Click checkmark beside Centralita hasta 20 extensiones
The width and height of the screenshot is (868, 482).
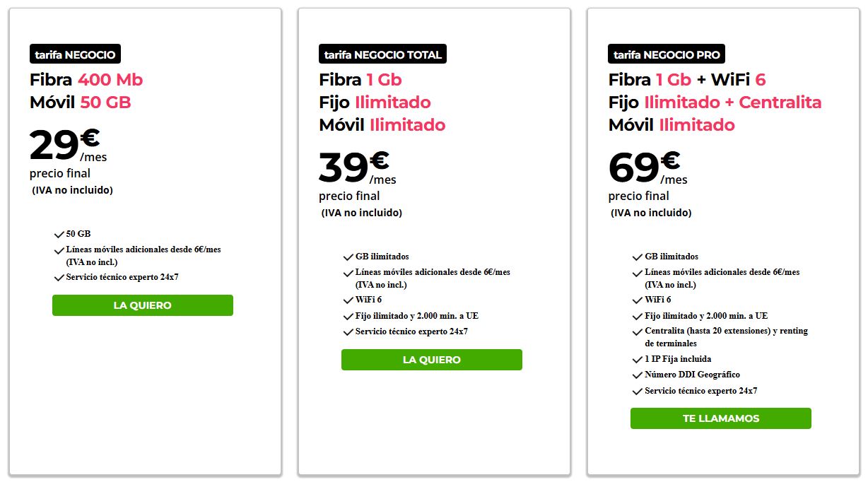click(x=638, y=332)
